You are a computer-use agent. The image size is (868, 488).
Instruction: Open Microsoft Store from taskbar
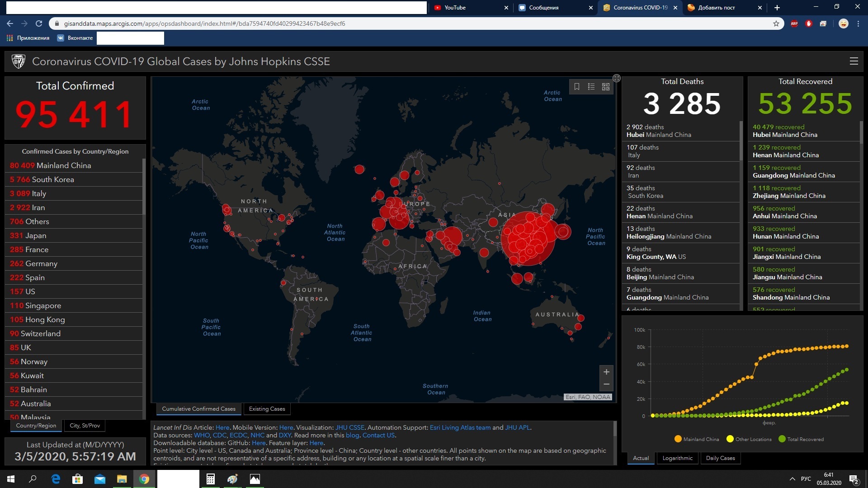pos(78,479)
